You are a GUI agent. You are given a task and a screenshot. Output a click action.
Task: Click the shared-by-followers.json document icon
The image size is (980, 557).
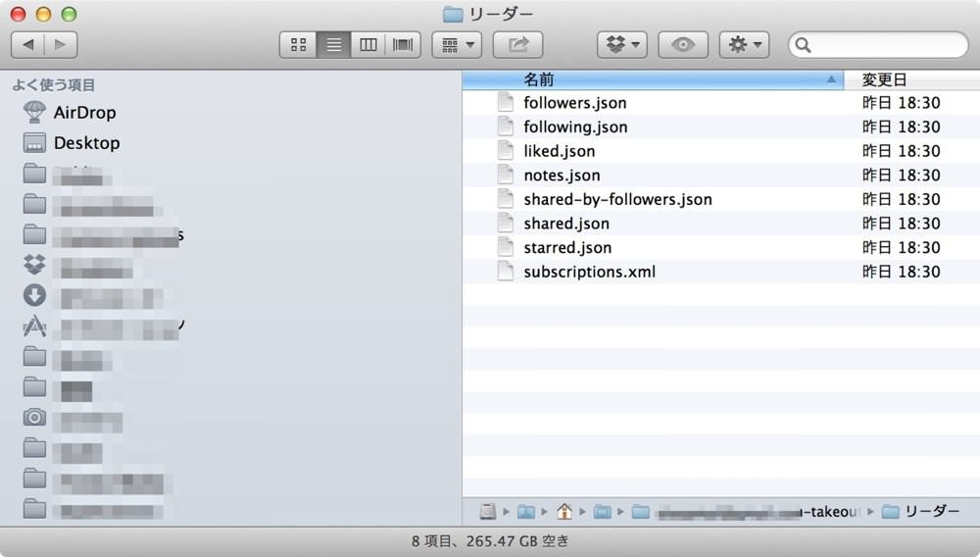point(506,199)
